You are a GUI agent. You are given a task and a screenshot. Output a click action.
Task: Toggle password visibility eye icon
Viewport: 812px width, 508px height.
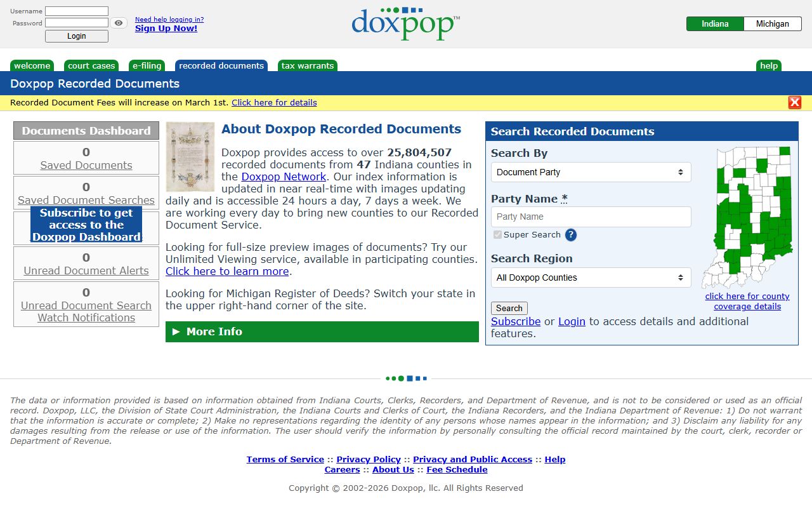click(119, 23)
